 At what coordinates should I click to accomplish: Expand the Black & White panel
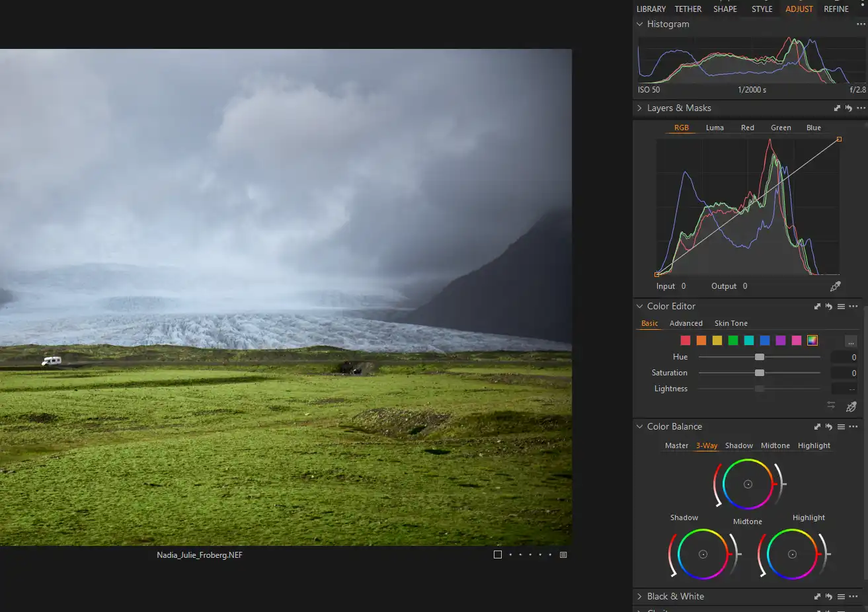(639, 597)
